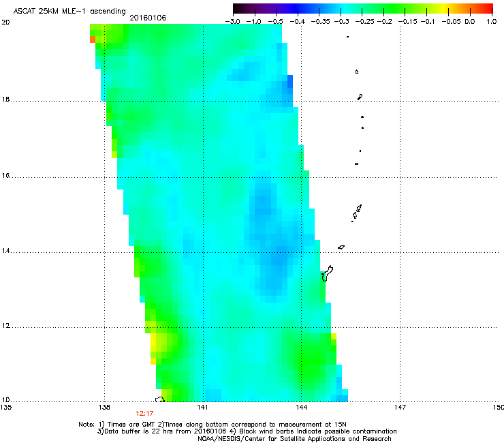Click the 1.0 colorbar label
Image resolution: width=504 pixels, height=443 pixels.
[492, 22]
